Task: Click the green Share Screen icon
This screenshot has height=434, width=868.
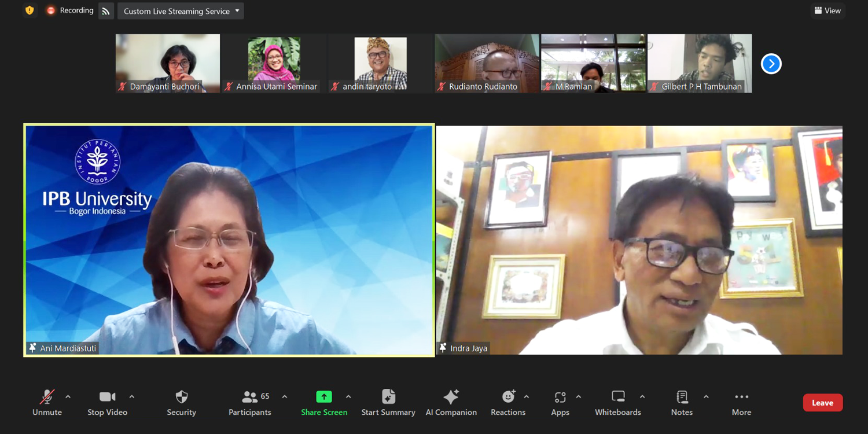Action: 324,397
